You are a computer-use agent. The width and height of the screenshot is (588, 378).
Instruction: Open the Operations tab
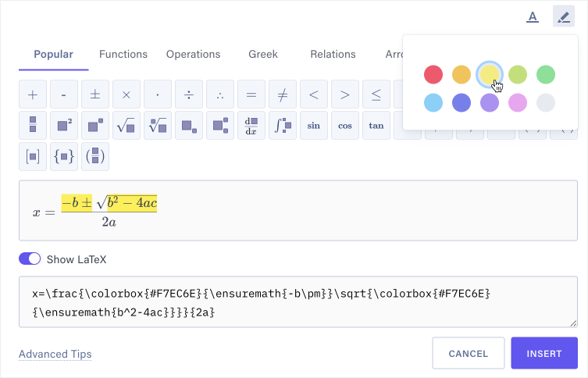pos(193,55)
